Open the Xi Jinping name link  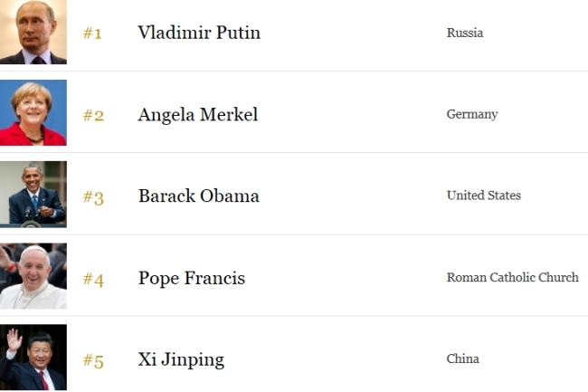coord(181,360)
